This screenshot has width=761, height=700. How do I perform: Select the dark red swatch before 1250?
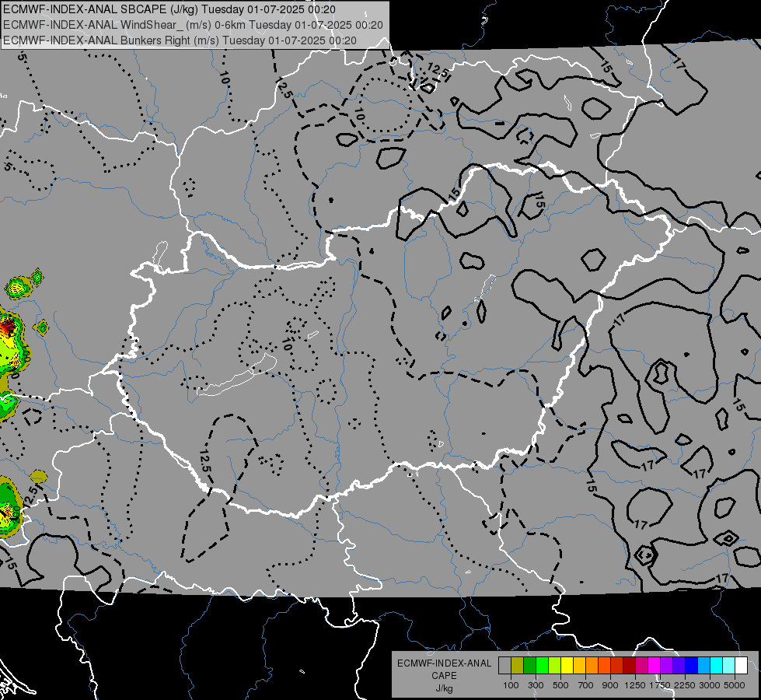click(629, 666)
